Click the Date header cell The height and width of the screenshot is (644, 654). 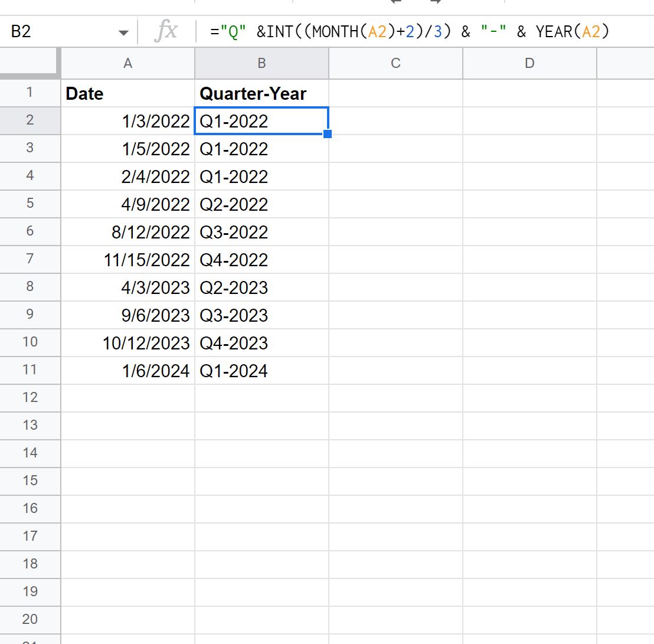[x=127, y=93]
